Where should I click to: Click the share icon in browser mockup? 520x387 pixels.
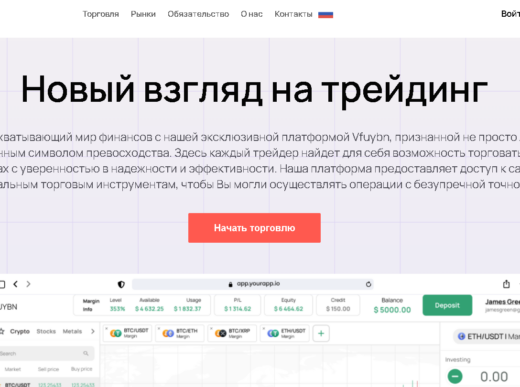click(506, 284)
